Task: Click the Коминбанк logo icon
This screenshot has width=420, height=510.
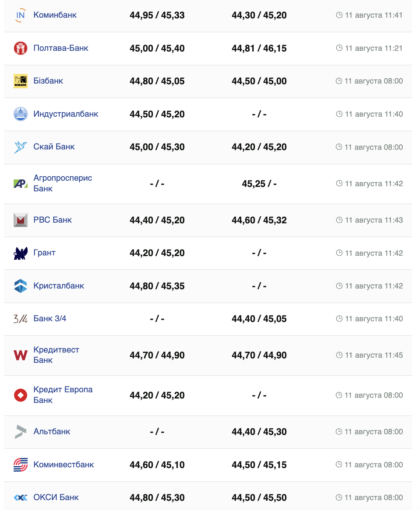Action: [21, 15]
